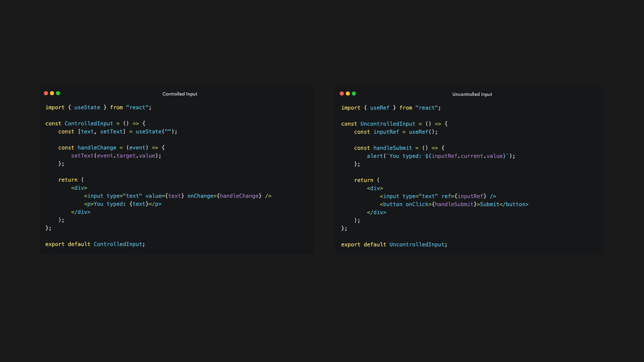Screen dimensions: 644x362
Task: Click the (event) parameter in handleChange
Action: [x=137, y=147]
